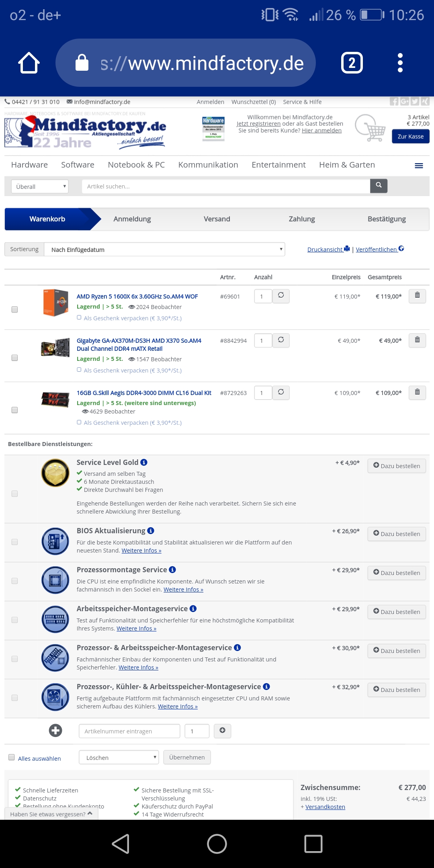This screenshot has height=868, width=434.
Task: Tap the Mindfactory.de logo
Action: [85, 132]
